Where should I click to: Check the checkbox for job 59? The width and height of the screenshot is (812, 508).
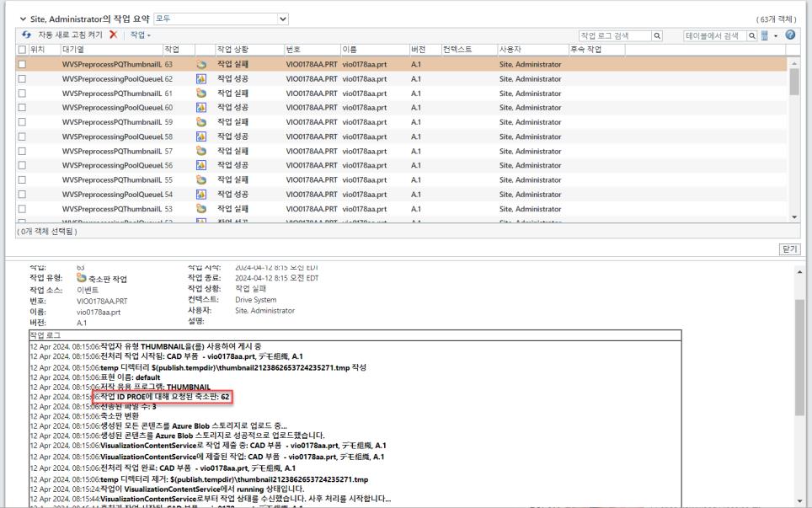coord(22,122)
